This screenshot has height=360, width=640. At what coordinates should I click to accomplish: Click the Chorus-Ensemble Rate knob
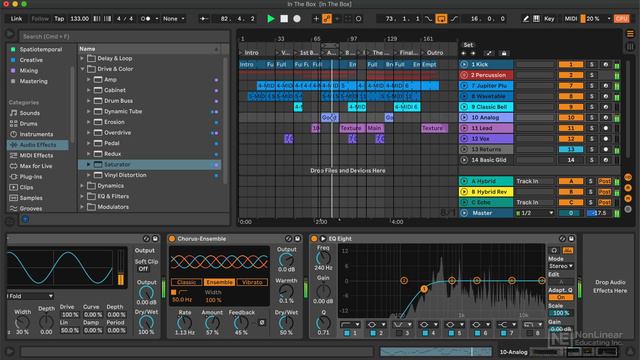184,322
